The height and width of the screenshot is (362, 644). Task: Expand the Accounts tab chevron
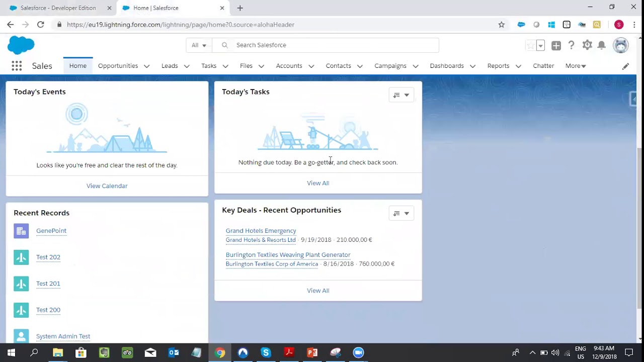click(x=311, y=66)
